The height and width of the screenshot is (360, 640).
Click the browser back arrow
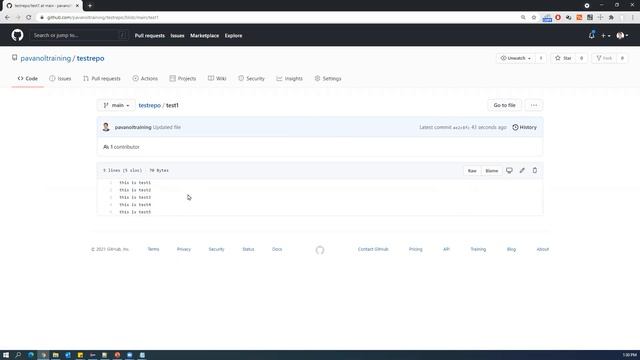tap(7, 18)
